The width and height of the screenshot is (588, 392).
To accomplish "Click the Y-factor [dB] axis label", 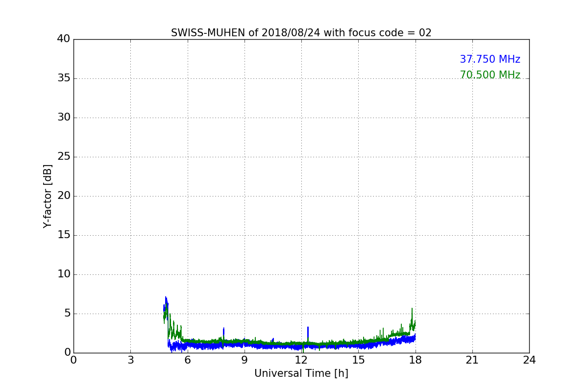I will tap(48, 196).
